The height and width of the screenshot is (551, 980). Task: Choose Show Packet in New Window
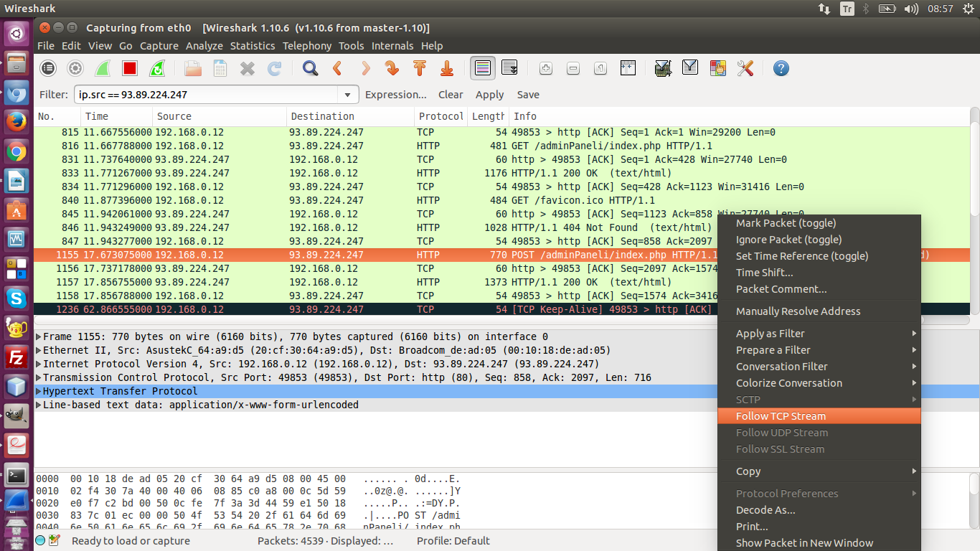(819, 543)
